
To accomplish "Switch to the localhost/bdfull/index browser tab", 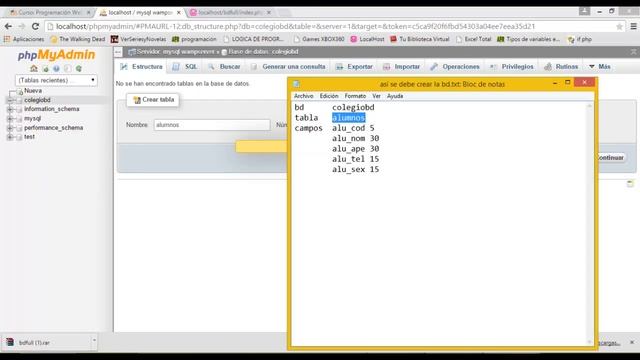I will (x=230, y=13).
